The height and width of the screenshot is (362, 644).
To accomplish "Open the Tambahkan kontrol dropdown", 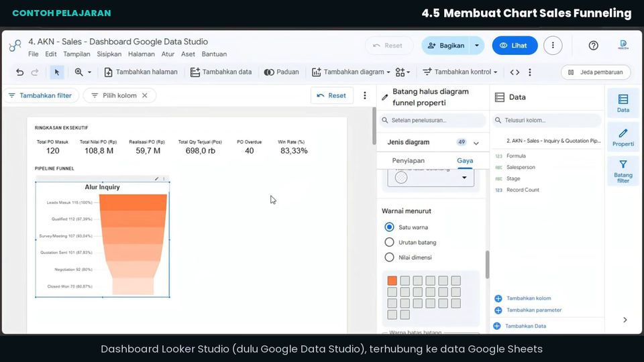I will (x=460, y=72).
